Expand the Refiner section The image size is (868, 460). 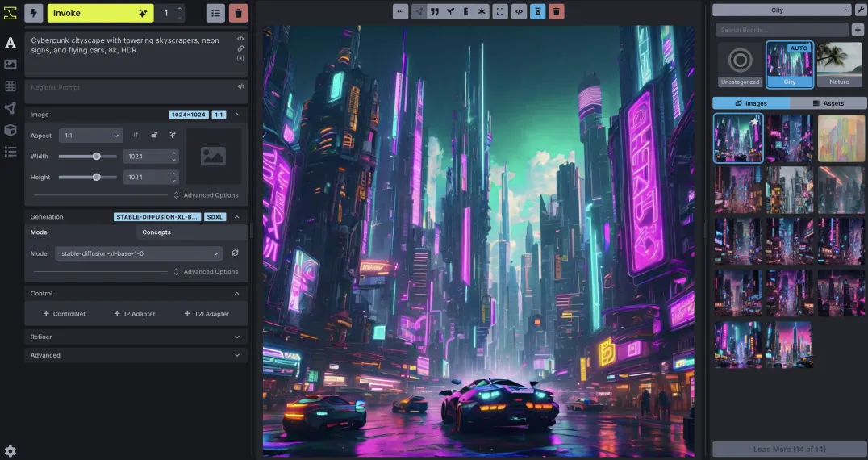coord(136,337)
